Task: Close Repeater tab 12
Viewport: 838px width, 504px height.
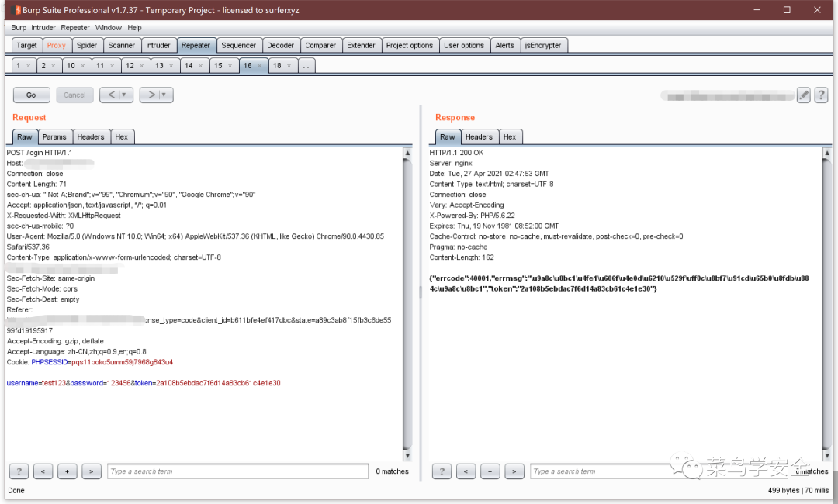Action: (142, 66)
